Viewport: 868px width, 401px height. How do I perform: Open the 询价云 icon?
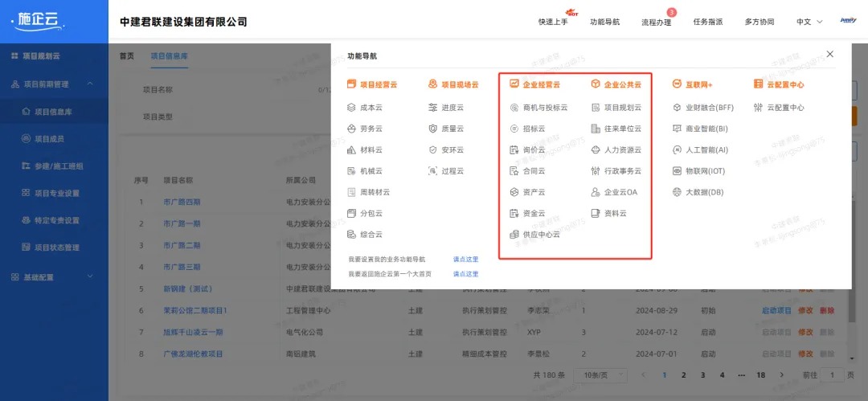coord(514,149)
